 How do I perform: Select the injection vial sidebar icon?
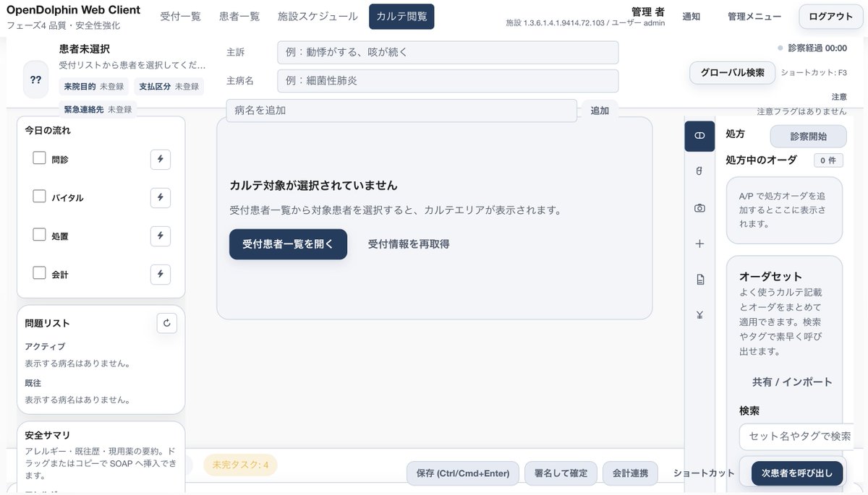pos(699,171)
